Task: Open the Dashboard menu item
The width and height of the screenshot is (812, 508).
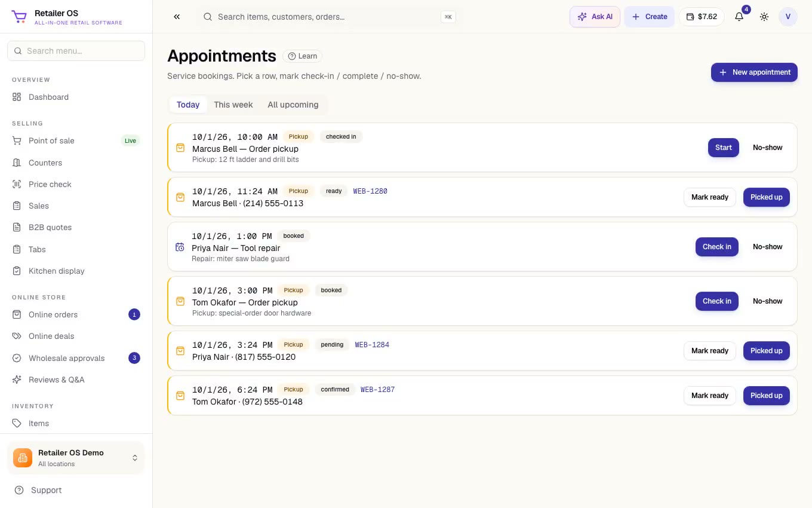Action: 76,97
